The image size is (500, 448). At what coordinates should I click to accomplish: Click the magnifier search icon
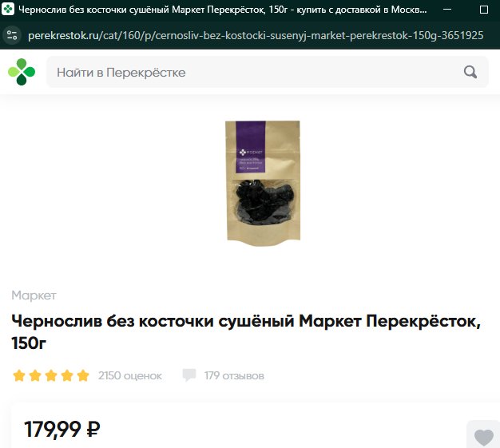(x=470, y=72)
